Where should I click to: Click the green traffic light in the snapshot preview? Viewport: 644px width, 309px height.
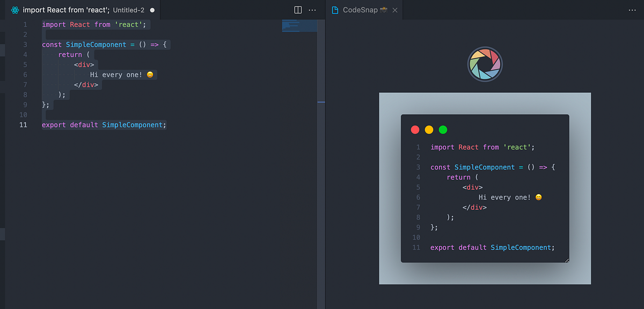tap(443, 129)
